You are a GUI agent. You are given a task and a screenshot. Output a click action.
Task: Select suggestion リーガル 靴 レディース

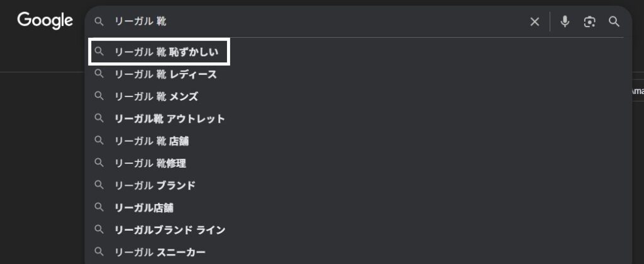[165, 74]
